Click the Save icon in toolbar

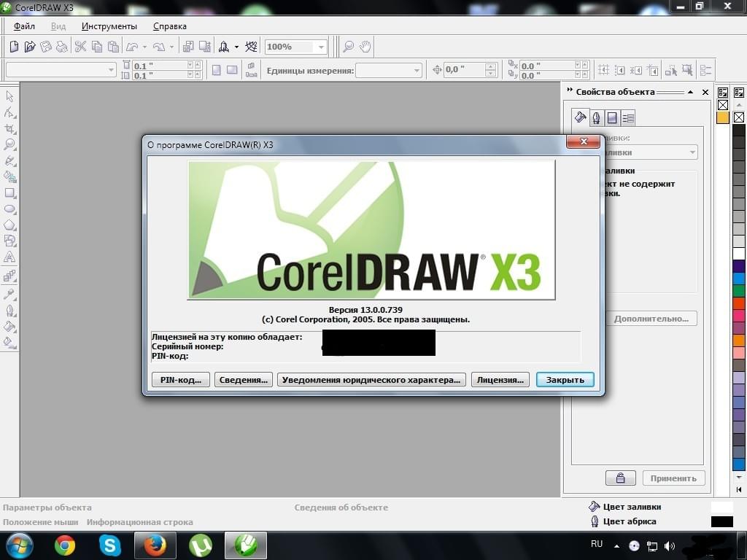point(46,47)
